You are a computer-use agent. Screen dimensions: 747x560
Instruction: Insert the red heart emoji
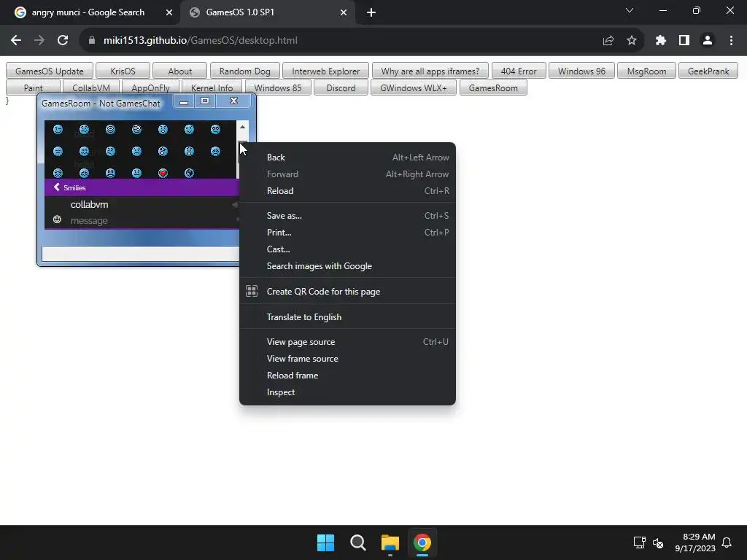pos(163,173)
